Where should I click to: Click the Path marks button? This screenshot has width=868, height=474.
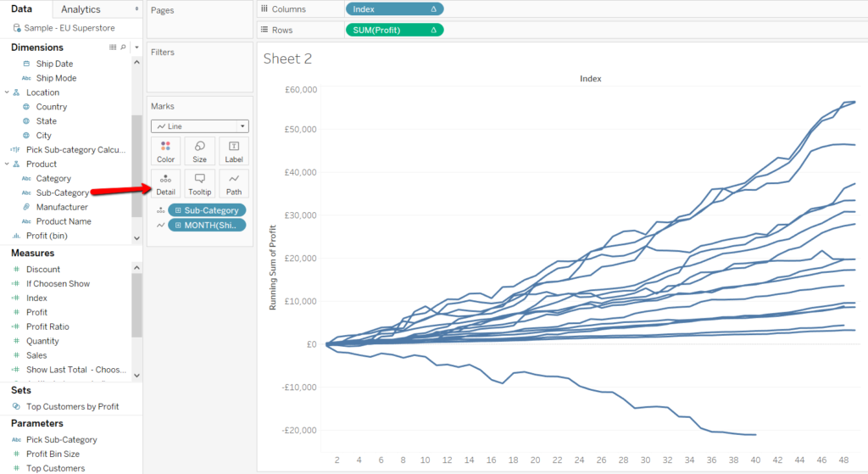click(234, 184)
